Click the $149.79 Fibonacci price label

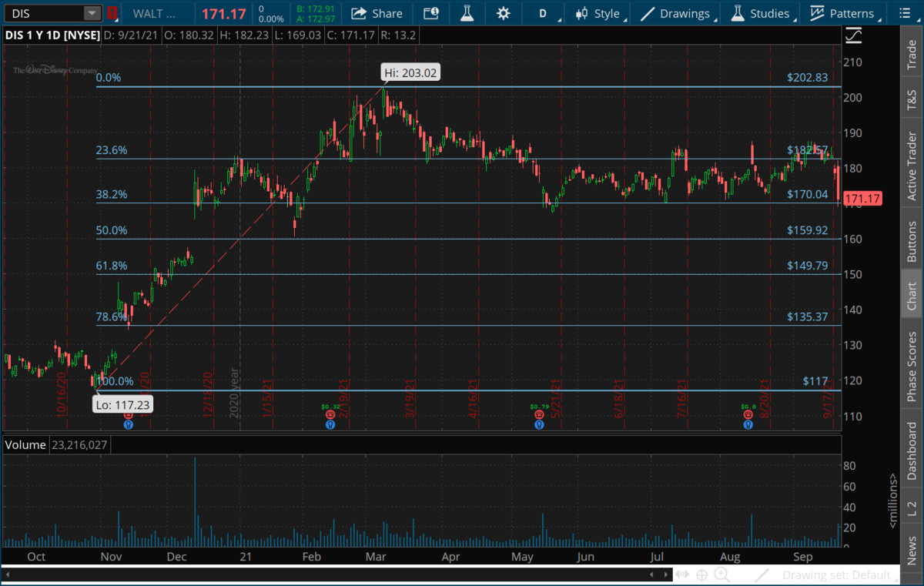click(807, 266)
